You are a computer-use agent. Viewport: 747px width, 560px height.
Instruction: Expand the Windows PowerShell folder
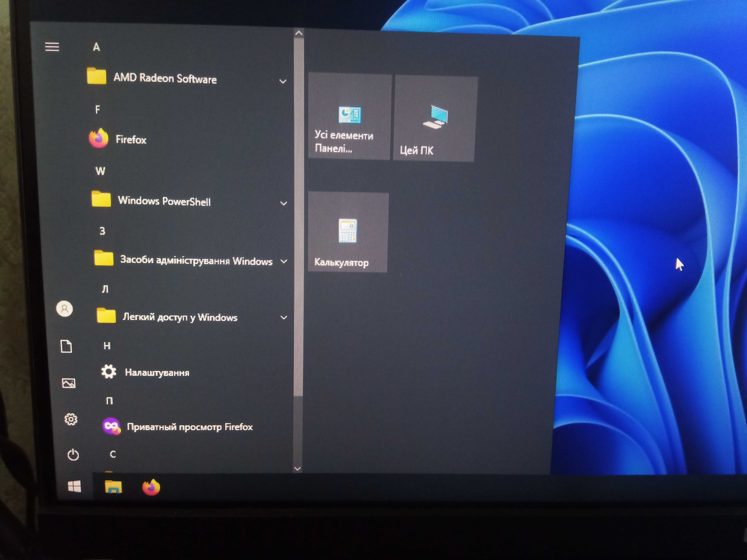point(189,201)
